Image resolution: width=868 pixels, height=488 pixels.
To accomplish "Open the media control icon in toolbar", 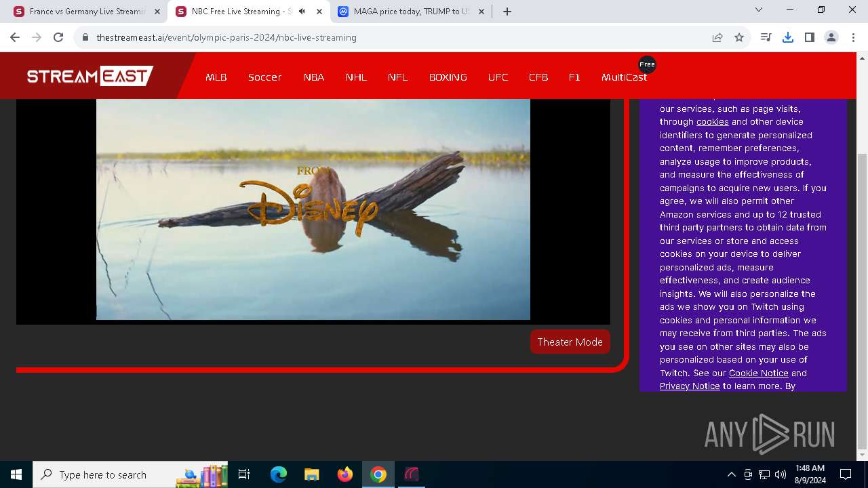I will point(766,37).
